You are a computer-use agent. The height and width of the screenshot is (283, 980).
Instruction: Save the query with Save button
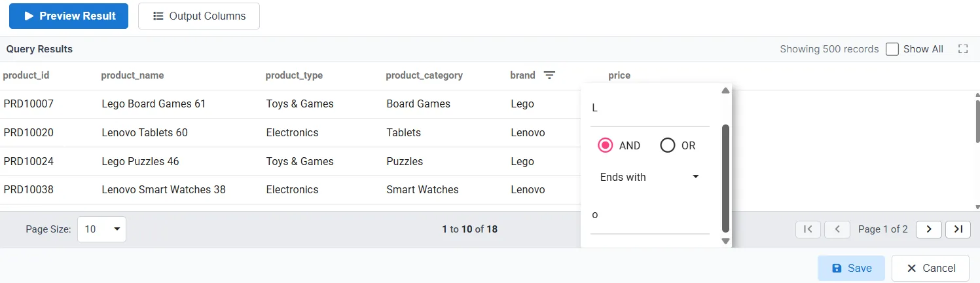[851, 268]
